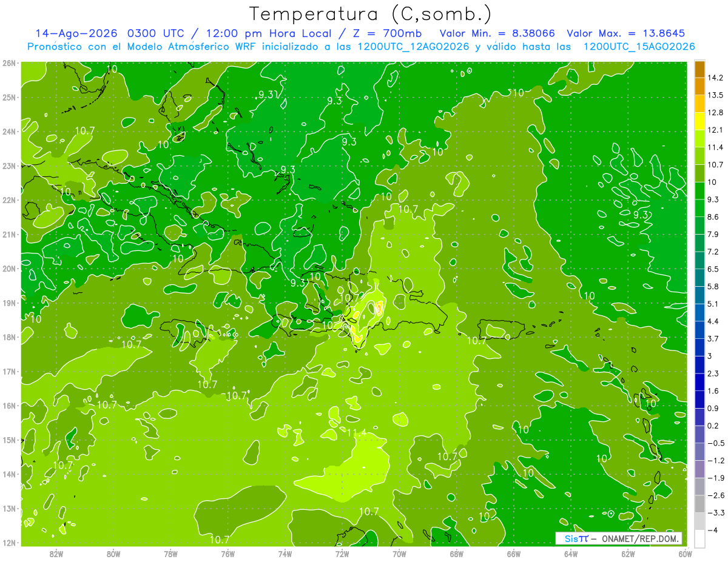Viewport: 728px width, 562px height.
Task: Click the "16N" latitude label
Action: point(10,406)
